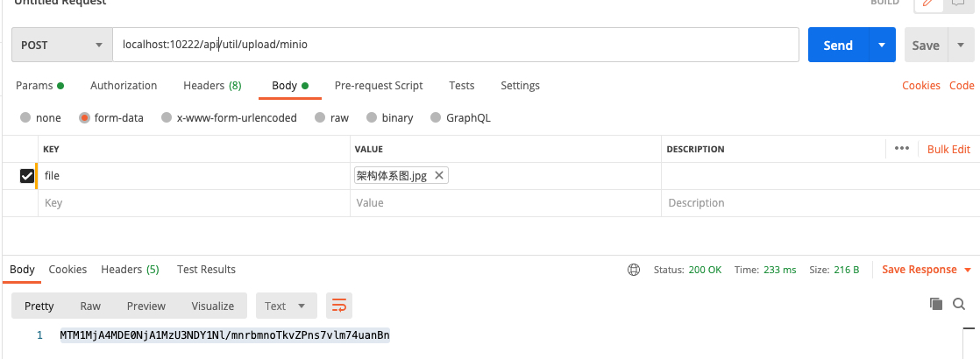The image size is (980, 359).
Task: Open the Authorization tab
Action: click(x=124, y=86)
